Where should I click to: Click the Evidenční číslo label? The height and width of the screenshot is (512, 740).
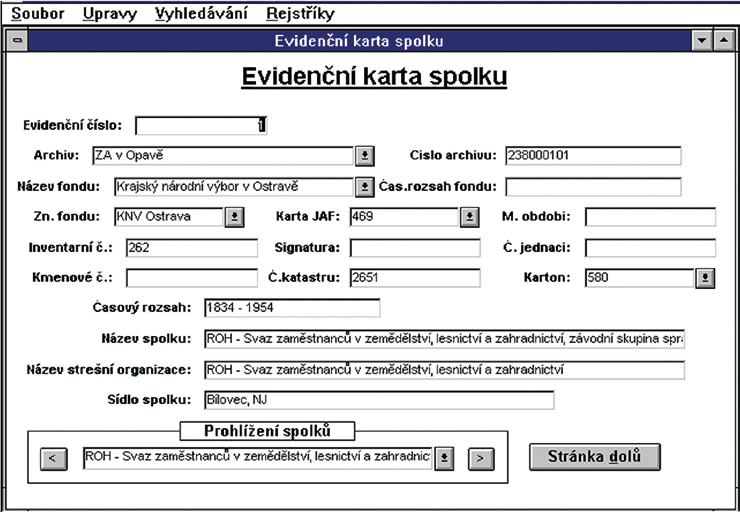[73, 126]
